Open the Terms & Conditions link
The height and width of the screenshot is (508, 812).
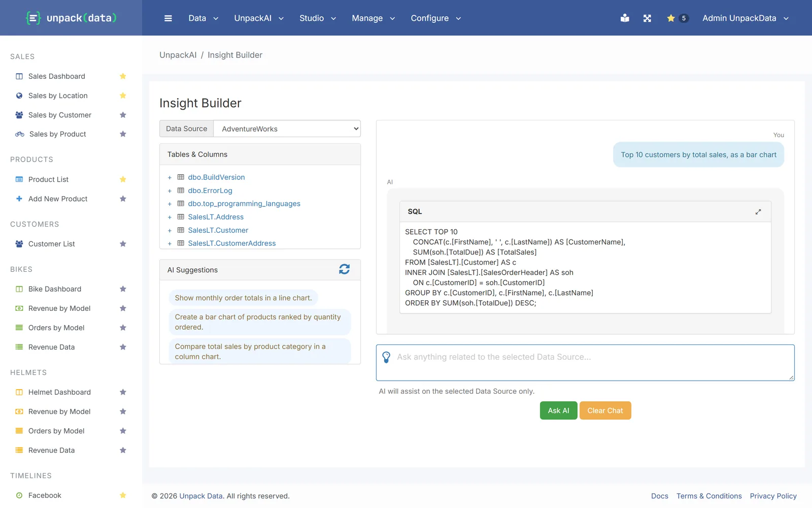709,496
